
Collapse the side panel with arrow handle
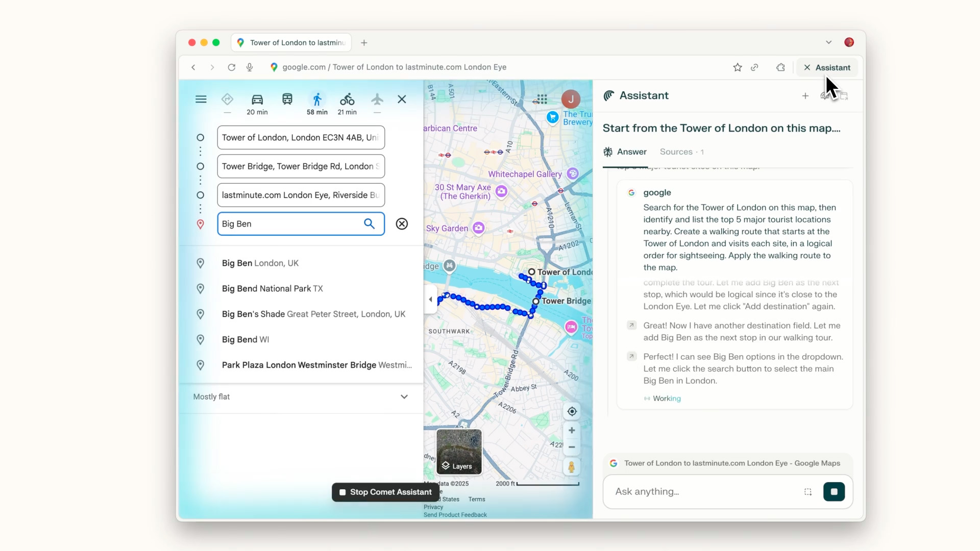430,300
